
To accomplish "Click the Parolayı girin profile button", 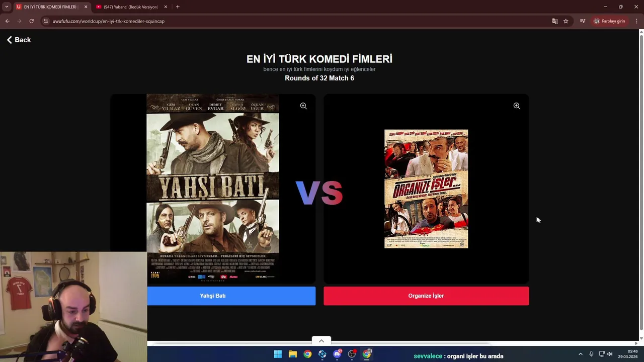I will tap(610, 21).
